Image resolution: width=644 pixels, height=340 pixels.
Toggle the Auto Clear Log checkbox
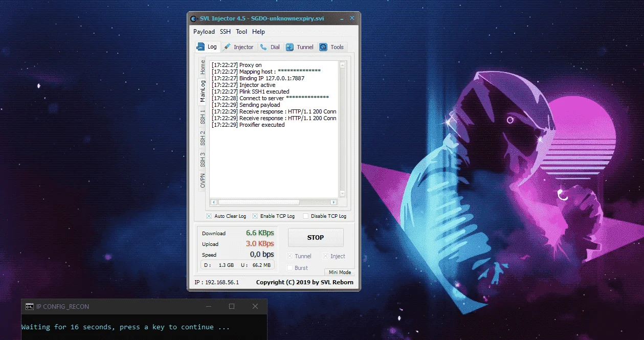pos(209,216)
